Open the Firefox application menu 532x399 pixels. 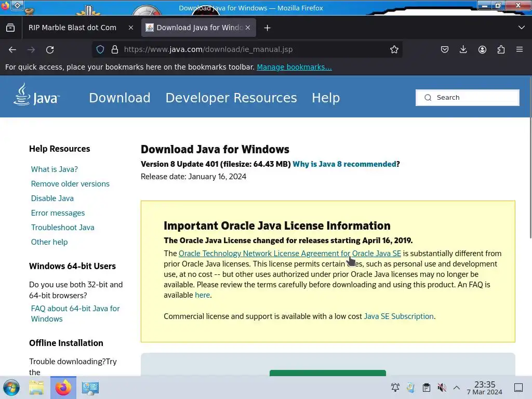520,49
